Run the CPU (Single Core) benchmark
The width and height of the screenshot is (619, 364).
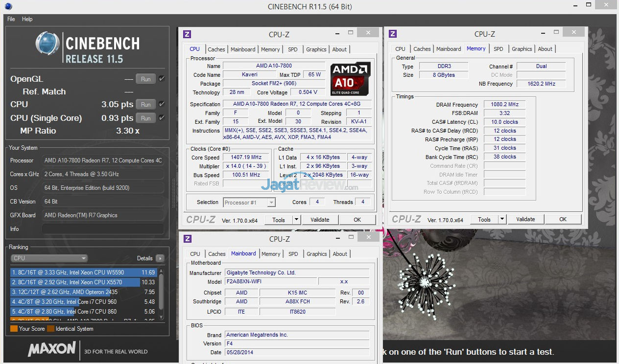145,118
